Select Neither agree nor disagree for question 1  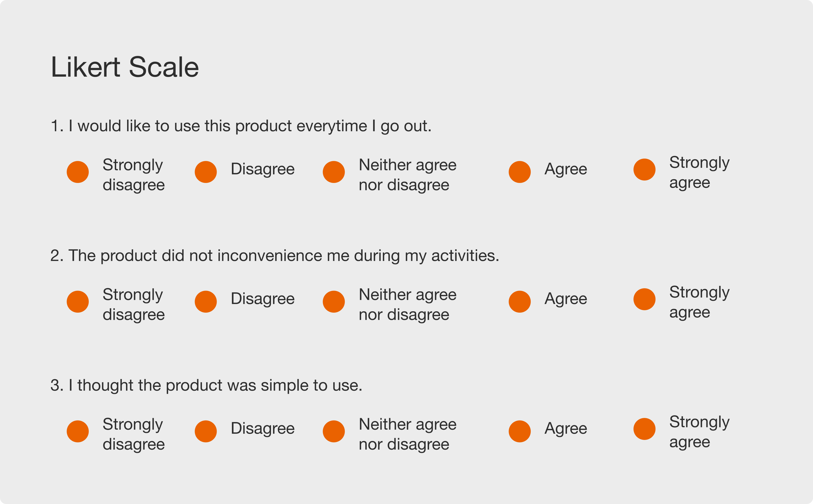[334, 172]
